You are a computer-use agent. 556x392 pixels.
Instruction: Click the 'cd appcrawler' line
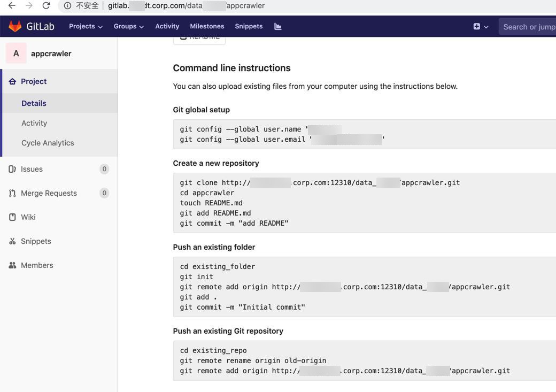(207, 193)
